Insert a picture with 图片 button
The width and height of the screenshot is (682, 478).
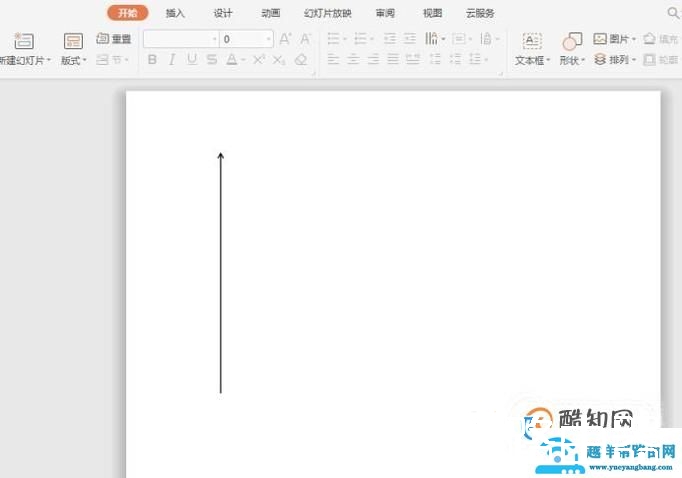click(x=614, y=39)
